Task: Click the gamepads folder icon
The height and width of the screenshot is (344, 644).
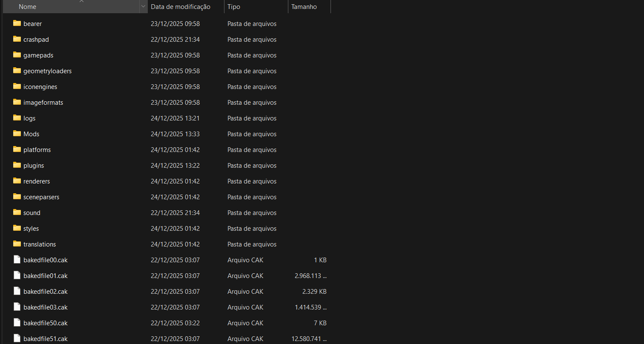Action: pyautogui.click(x=17, y=55)
